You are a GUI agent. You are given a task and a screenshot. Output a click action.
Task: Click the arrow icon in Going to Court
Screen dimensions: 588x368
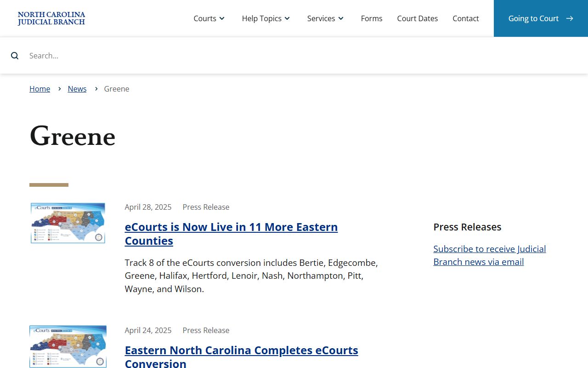[x=570, y=18]
